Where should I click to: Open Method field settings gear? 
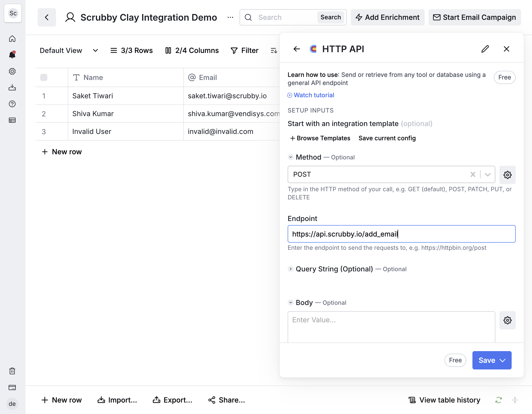tap(508, 175)
